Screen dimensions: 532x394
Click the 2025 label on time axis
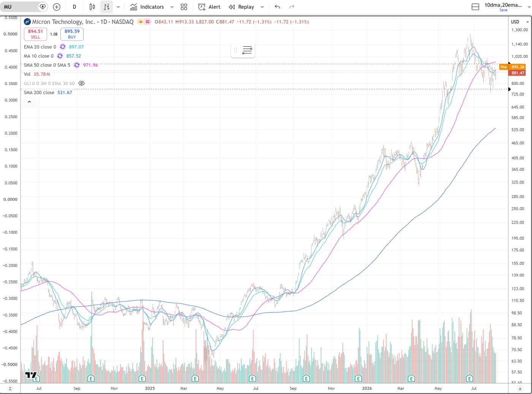[x=150, y=388]
